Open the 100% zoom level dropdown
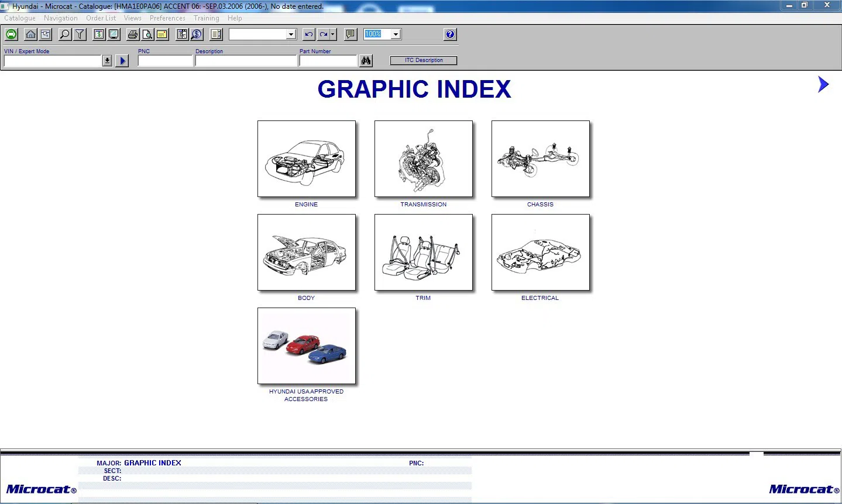This screenshot has width=842, height=504. tap(396, 34)
